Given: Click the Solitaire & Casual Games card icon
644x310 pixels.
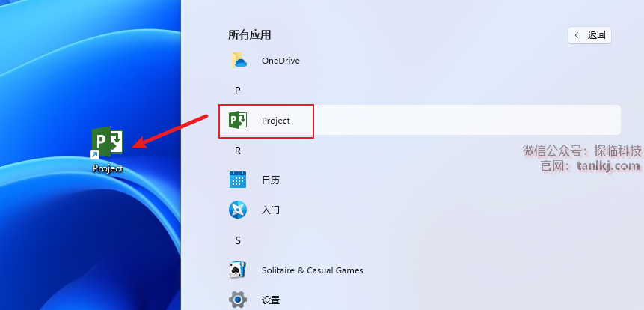Looking at the screenshot, I should (238, 270).
